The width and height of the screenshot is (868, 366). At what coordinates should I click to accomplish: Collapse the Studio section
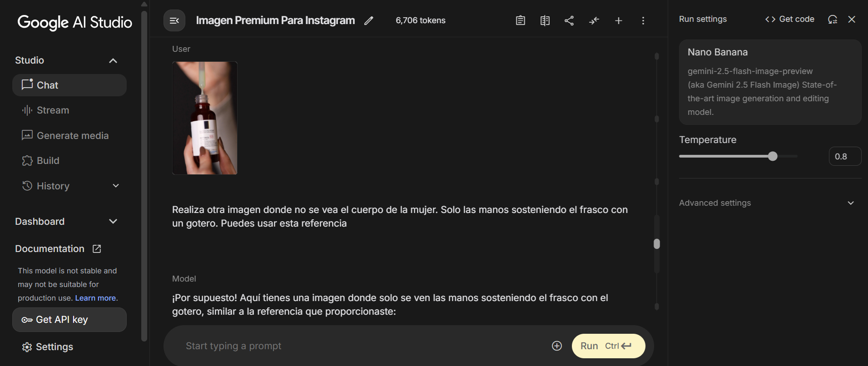113,60
